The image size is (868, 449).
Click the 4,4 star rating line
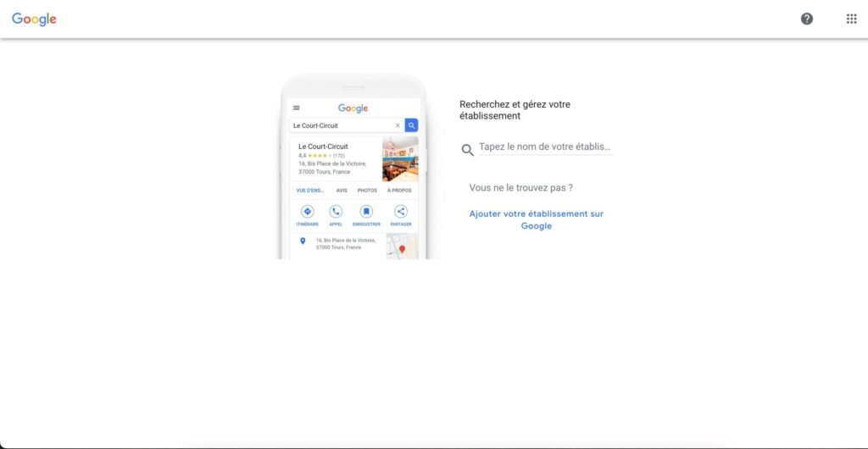pos(321,156)
